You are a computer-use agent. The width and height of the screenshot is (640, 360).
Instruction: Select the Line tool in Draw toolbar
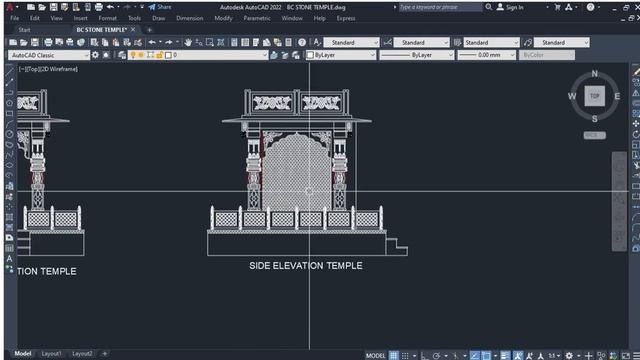(10, 72)
